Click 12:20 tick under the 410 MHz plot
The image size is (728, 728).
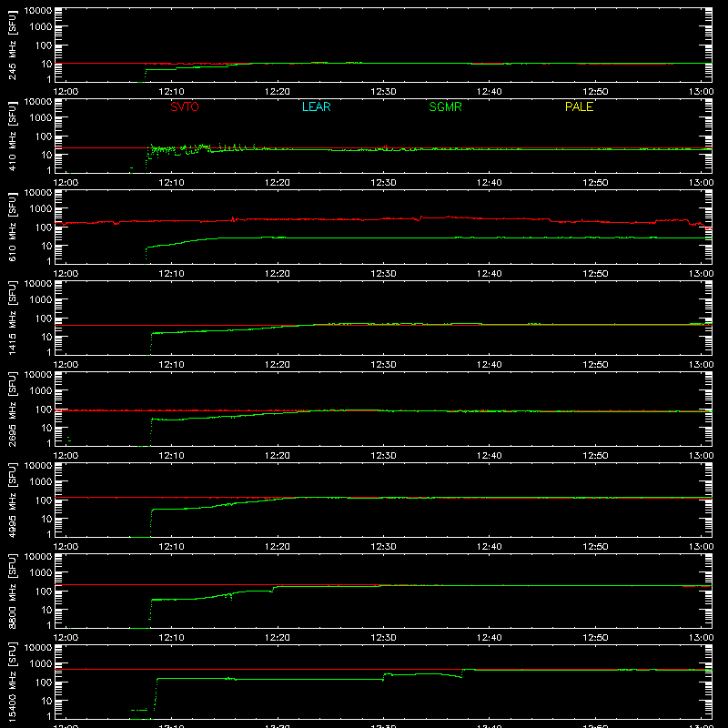(278, 183)
